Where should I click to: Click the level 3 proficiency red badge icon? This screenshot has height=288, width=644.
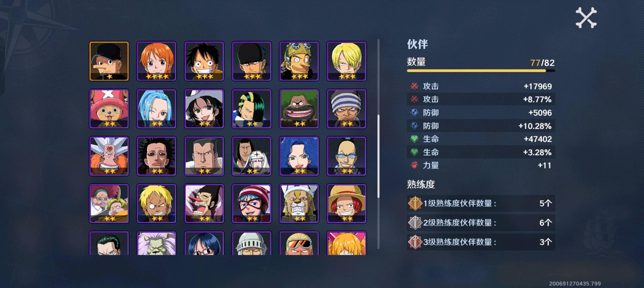[x=415, y=242]
